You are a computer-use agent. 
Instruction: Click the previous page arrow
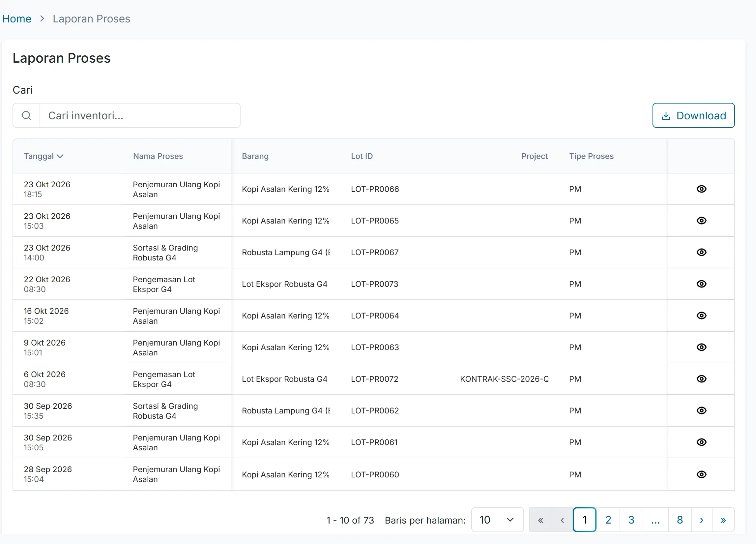(x=562, y=520)
